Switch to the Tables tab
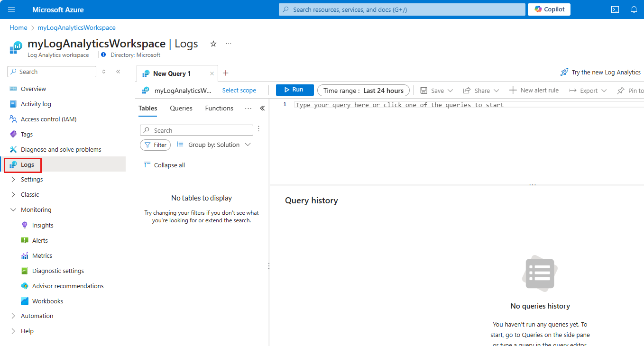644x346 pixels. 148,108
